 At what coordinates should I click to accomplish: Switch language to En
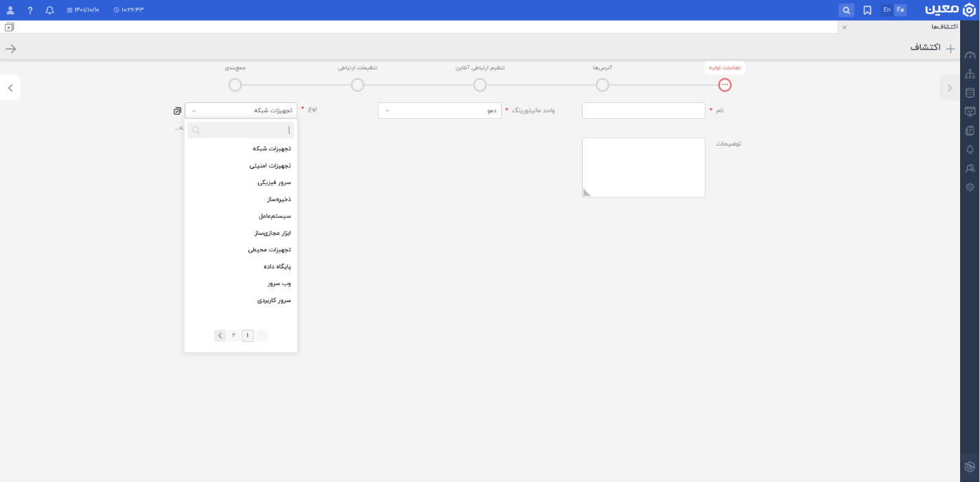[887, 10]
